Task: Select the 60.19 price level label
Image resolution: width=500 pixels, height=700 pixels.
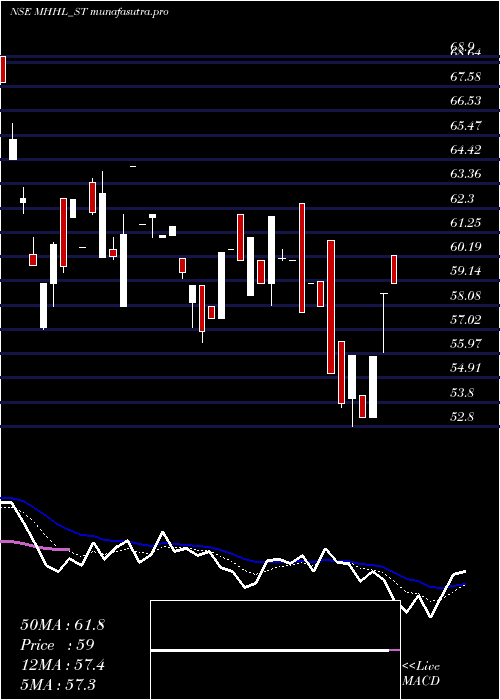Action: (466, 246)
